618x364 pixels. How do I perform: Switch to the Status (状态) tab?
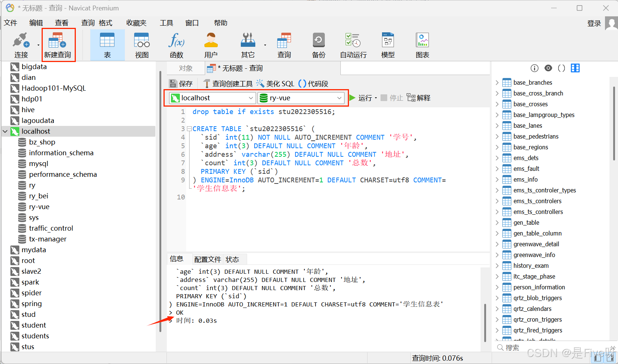pos(232,259)
